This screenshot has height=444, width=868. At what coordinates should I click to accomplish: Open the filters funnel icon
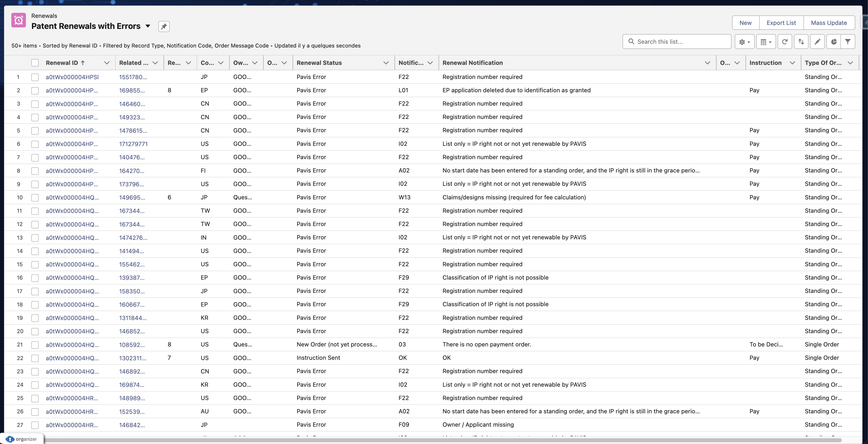coord(848,42)
